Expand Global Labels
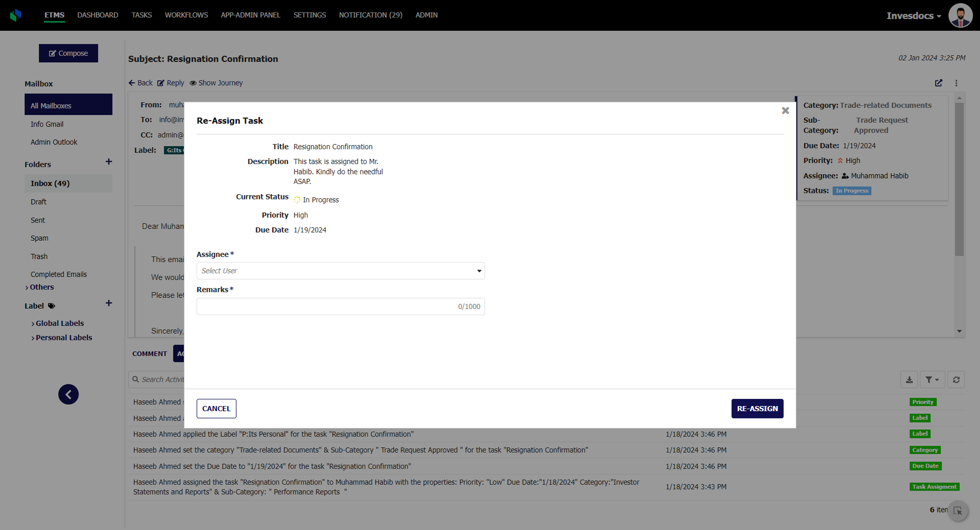Viewport: 980px width, 530px height. pos(57,323)
